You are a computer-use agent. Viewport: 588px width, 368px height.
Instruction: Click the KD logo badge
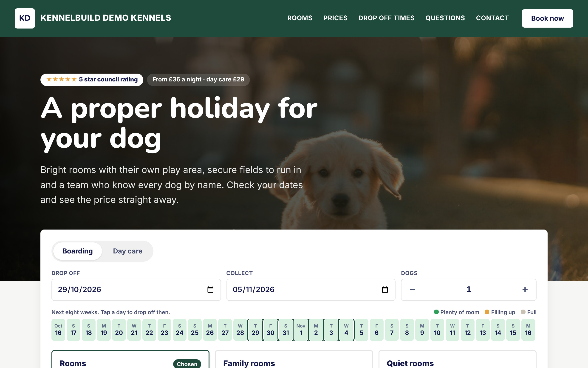click(25, 18)
